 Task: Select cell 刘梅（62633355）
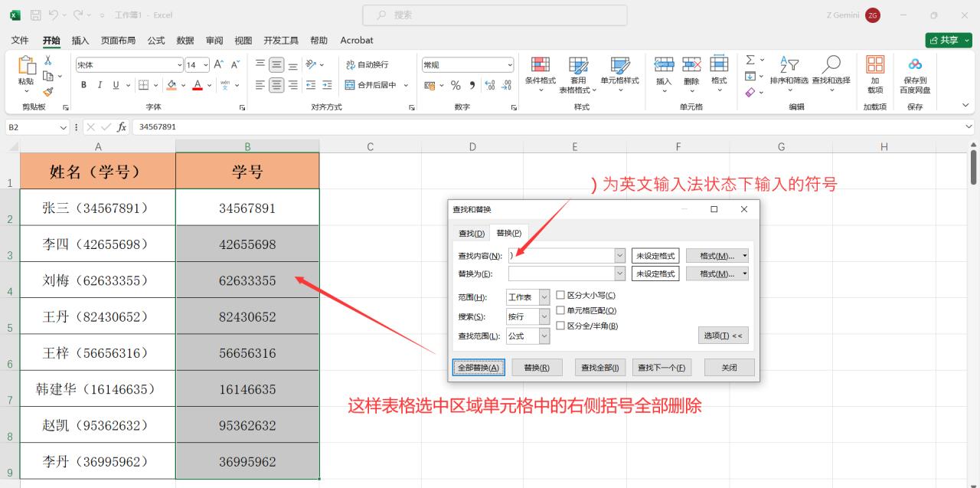[x=97, y=280]
